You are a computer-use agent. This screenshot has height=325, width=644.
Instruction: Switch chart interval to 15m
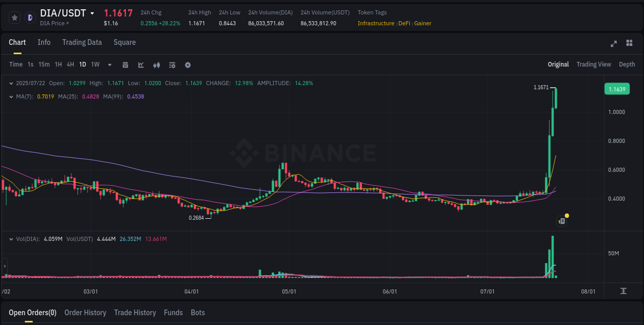[44, 64]
